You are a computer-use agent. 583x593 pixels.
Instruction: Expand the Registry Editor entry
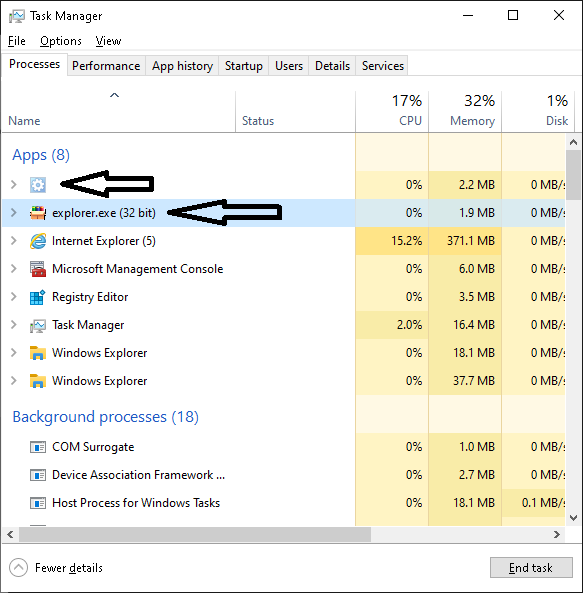pos(14,296)
